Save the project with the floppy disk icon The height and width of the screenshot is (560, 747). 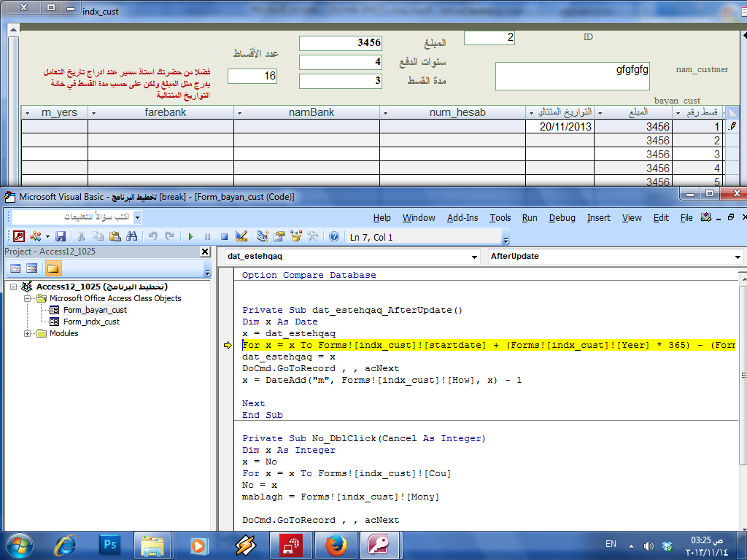tap(61, 236)
